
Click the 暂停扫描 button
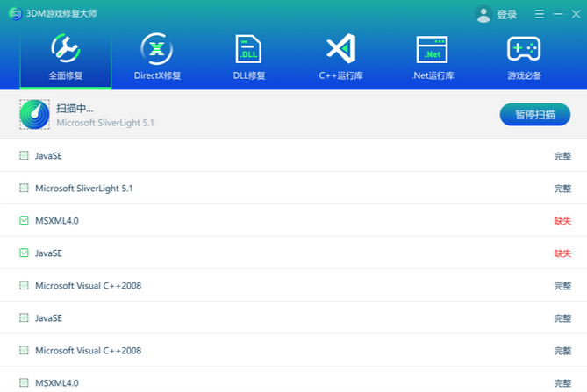pos(534,115)
